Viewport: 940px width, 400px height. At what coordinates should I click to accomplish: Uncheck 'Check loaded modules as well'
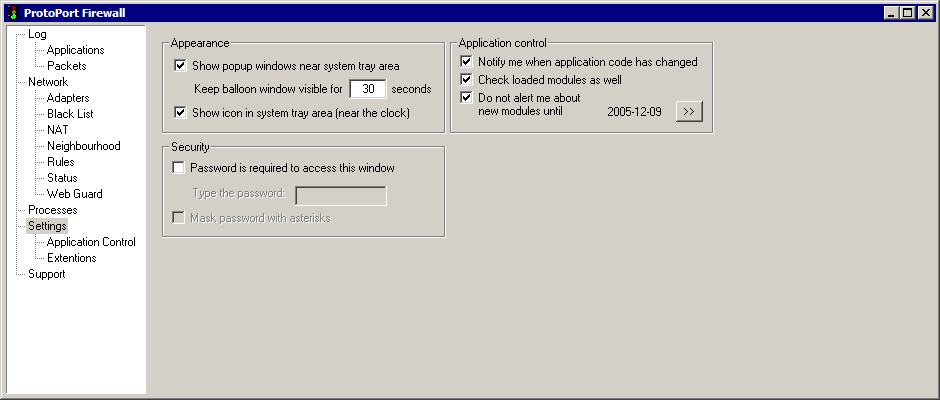coord(467,79)
